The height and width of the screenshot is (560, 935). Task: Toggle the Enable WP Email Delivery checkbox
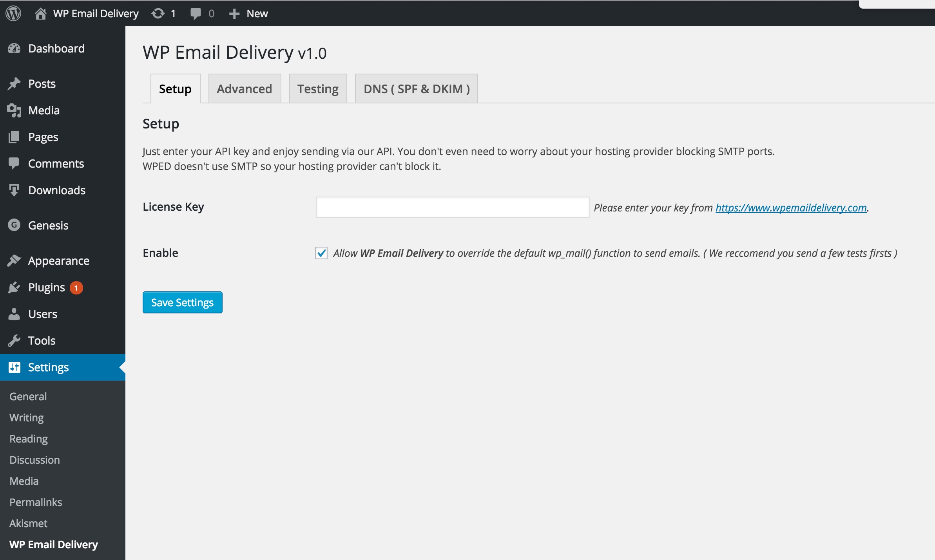(x=321, y=253)
